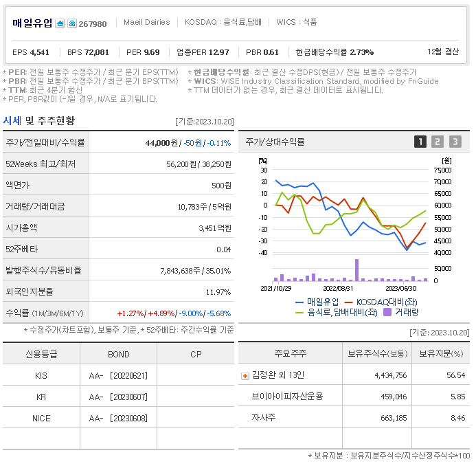Click the 액면가 500원 value
Screen dimensions: 476x466
coord(221,186)
